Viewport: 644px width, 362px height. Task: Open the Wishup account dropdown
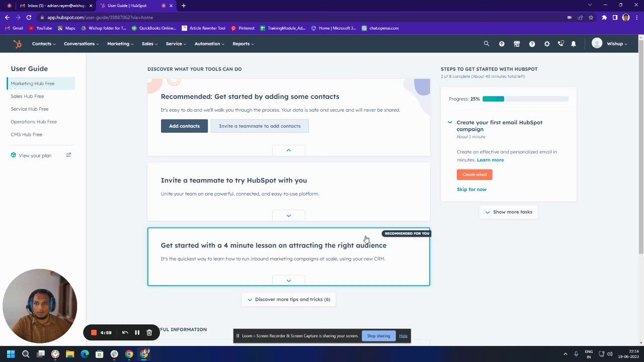click(x=617, y=44)
